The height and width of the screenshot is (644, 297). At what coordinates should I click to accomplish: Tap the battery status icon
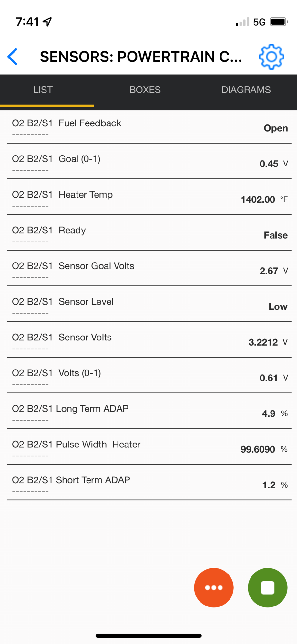(279, 22)
